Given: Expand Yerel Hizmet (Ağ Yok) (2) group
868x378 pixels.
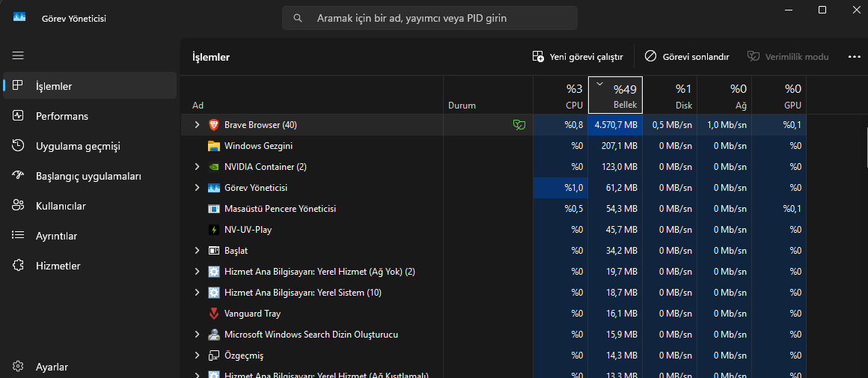Looking at the screenshot, I should [197, 272].
